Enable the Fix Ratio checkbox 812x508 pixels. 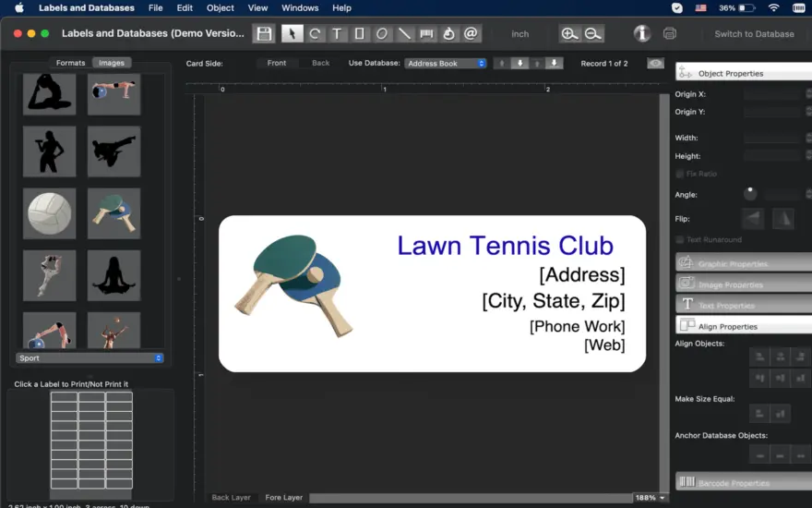tap(679, 174)
